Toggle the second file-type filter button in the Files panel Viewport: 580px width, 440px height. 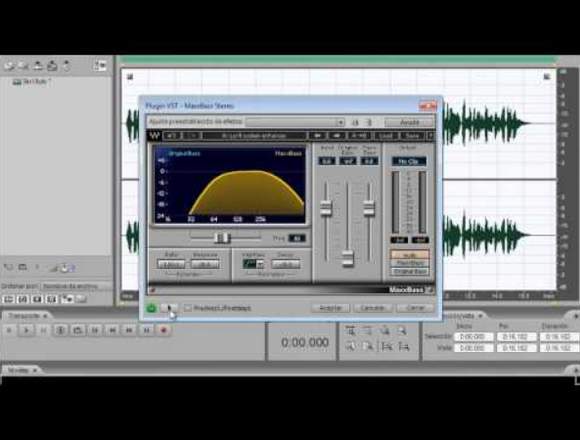click(x=23, y=299)
